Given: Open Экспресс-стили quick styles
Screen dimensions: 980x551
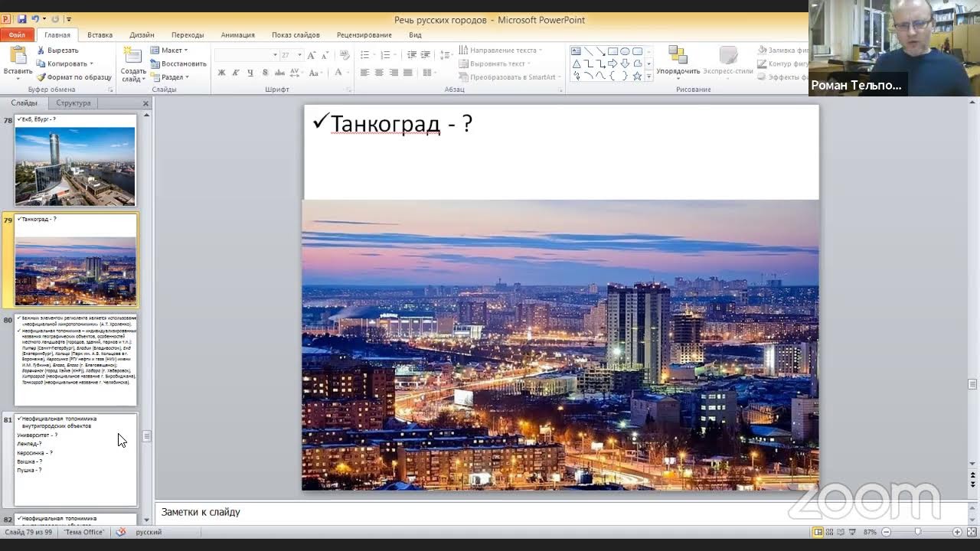Looking at the screenshot, I should [728, 61].
